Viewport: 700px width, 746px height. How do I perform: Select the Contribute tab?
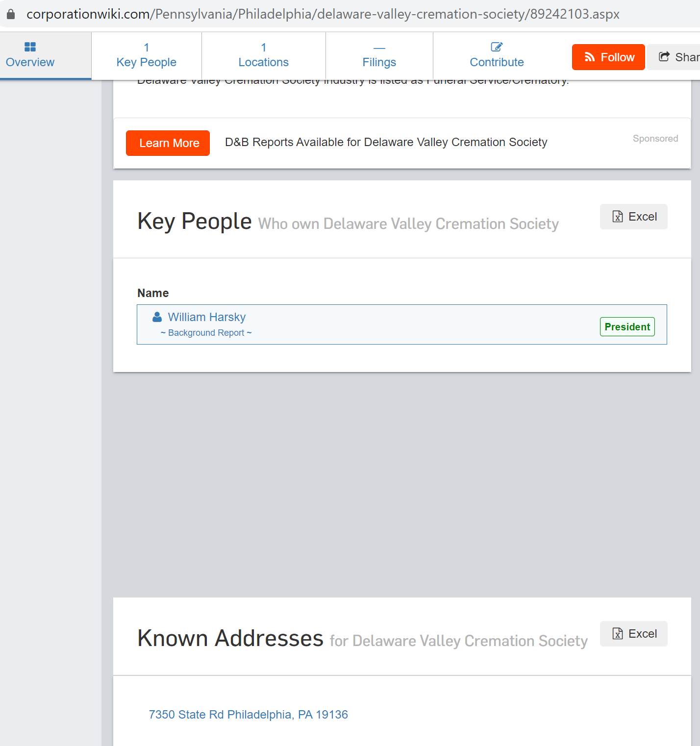[x=497, y=55]
